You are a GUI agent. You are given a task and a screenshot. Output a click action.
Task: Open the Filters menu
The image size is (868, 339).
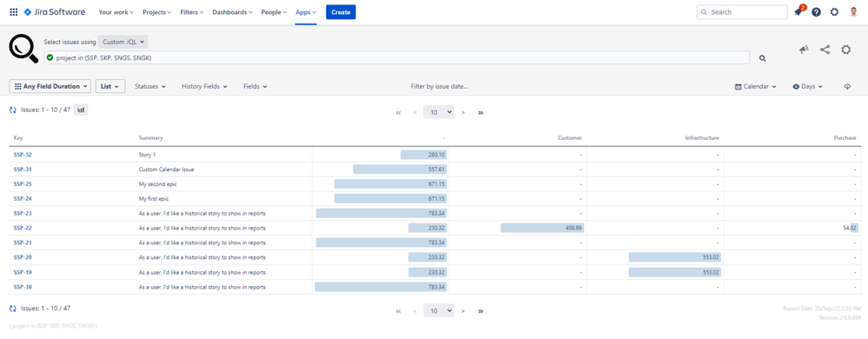pyautogui.click(x=192, y=12)
